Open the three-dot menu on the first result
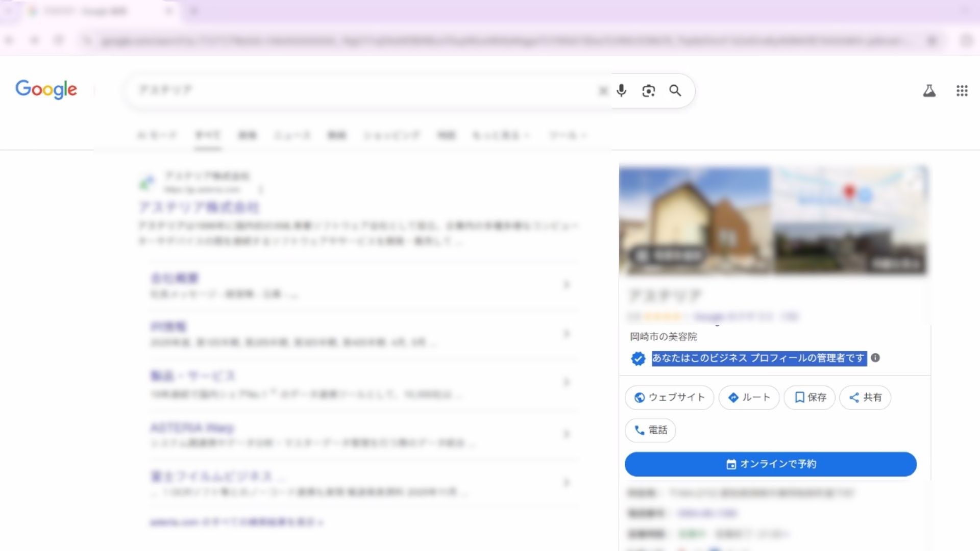 [x=260, y=189]
